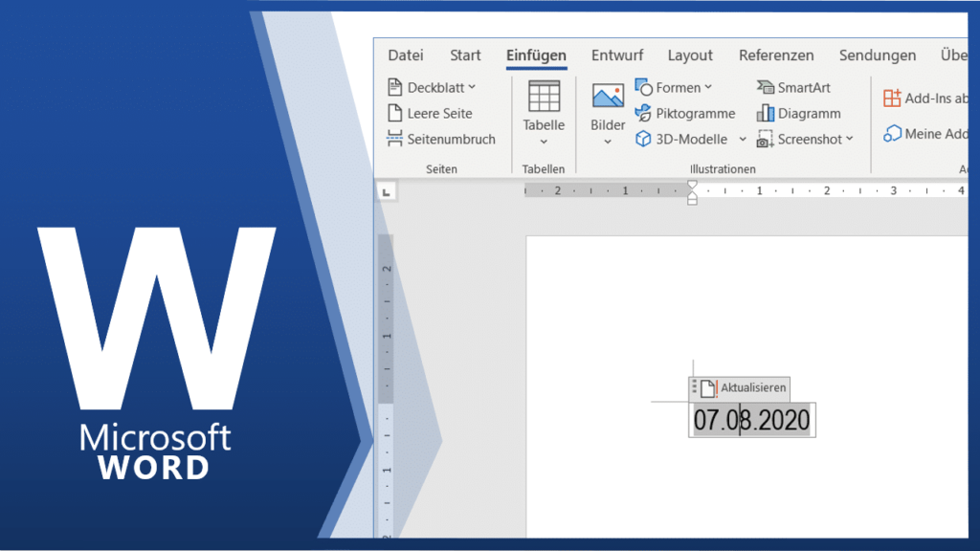Click the Deckblatt page icon
The height and width of the screenshot is (551, 980).
tap(394, 87)
